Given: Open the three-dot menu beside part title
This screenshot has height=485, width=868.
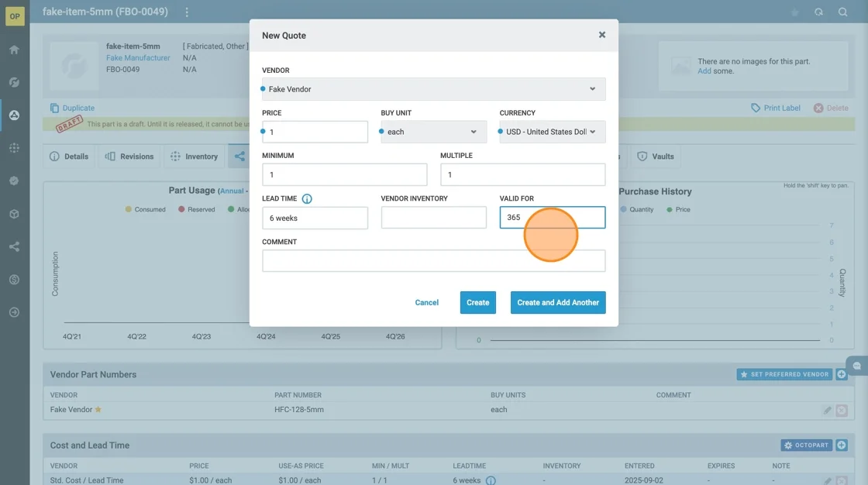Looking at the screenshot, I should coord(187,12).
